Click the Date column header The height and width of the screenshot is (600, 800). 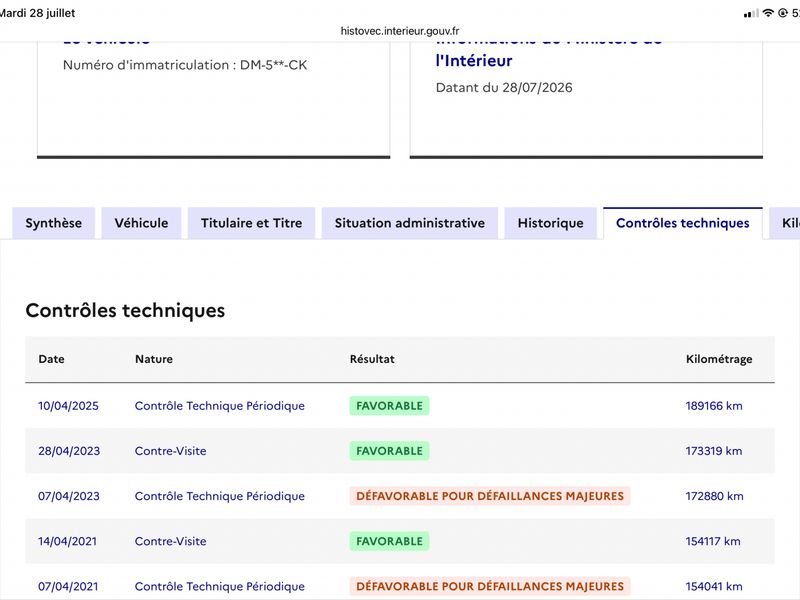point(52,359)
